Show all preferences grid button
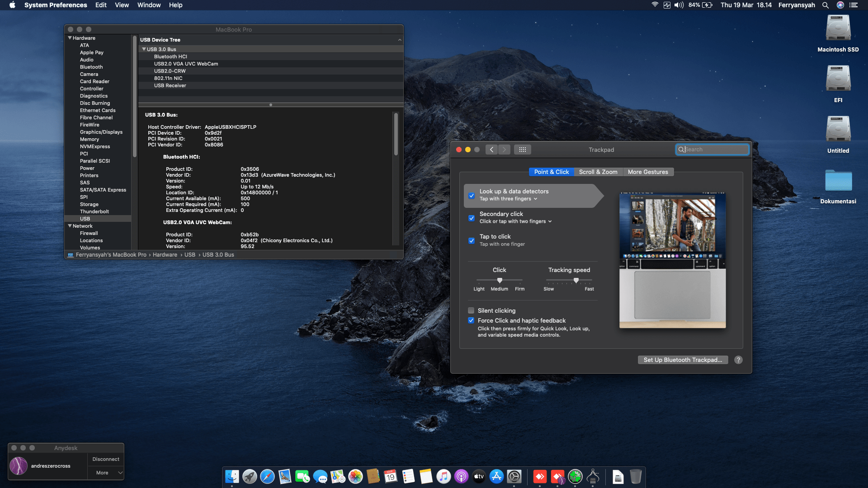 tap(523, 150)
